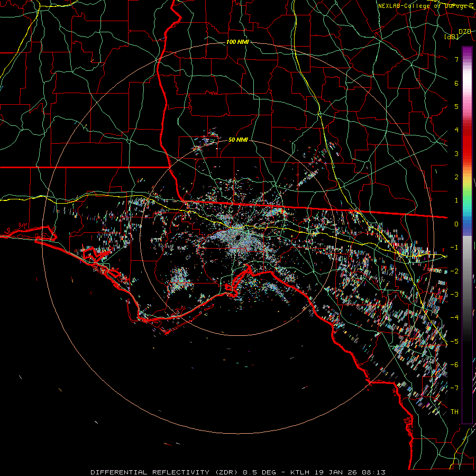Image resolution: width=476 pixels, height=476 pixels.
Task: Click the '0' colorbar tick label
Action: click(456, 224)
